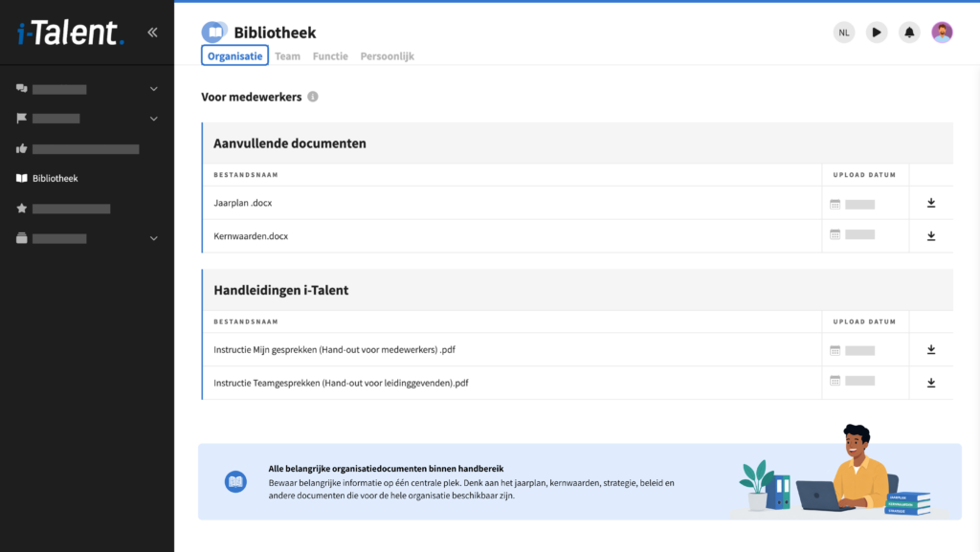Expand the chat bubbles menu chevron
980x552 pixels.
coord(154,89)
